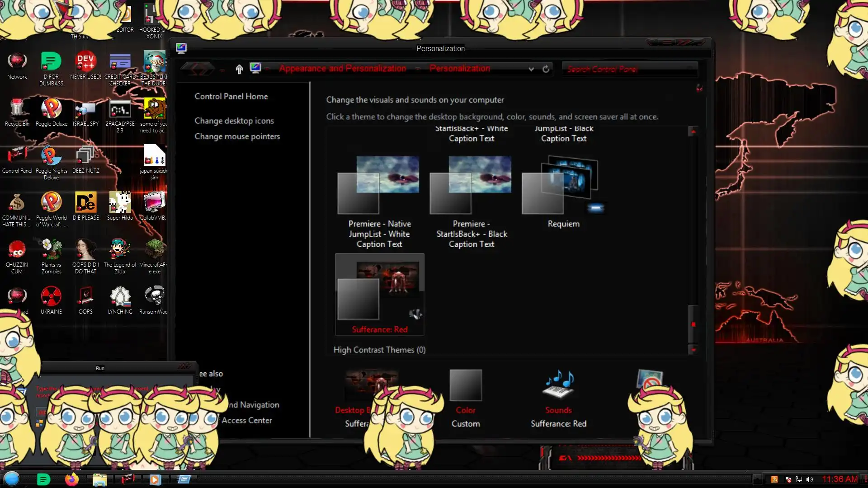
Task: Open Firefox from the taskbar
Action: pos(71,479)
